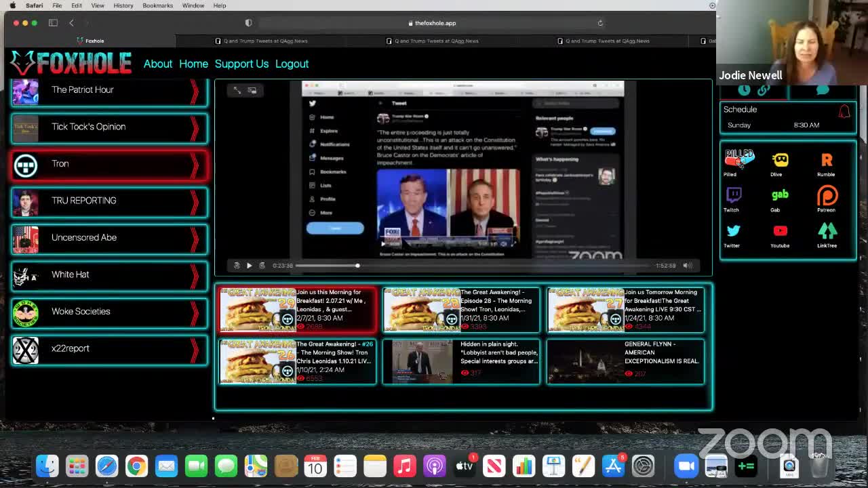Open The Patriot Hour channel

coord(109,90)
